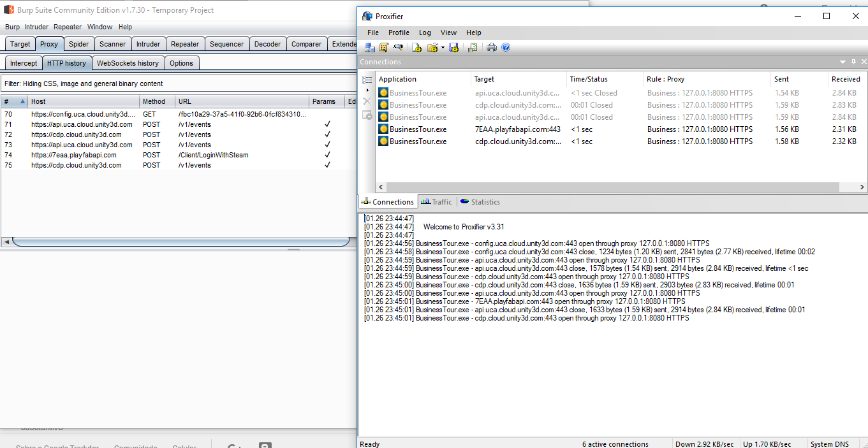The width and height of the screenshot is (868, 448).
Task: Open Name Resolution (.com) settings icon
Action: coord(398,47)
